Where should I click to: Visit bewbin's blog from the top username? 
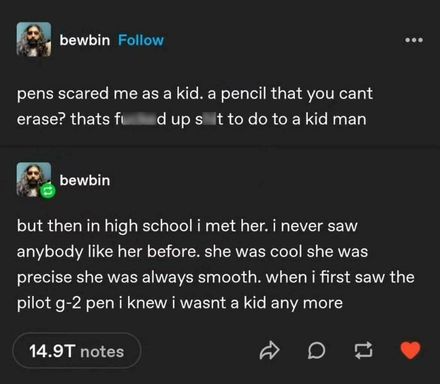[85, 40]
